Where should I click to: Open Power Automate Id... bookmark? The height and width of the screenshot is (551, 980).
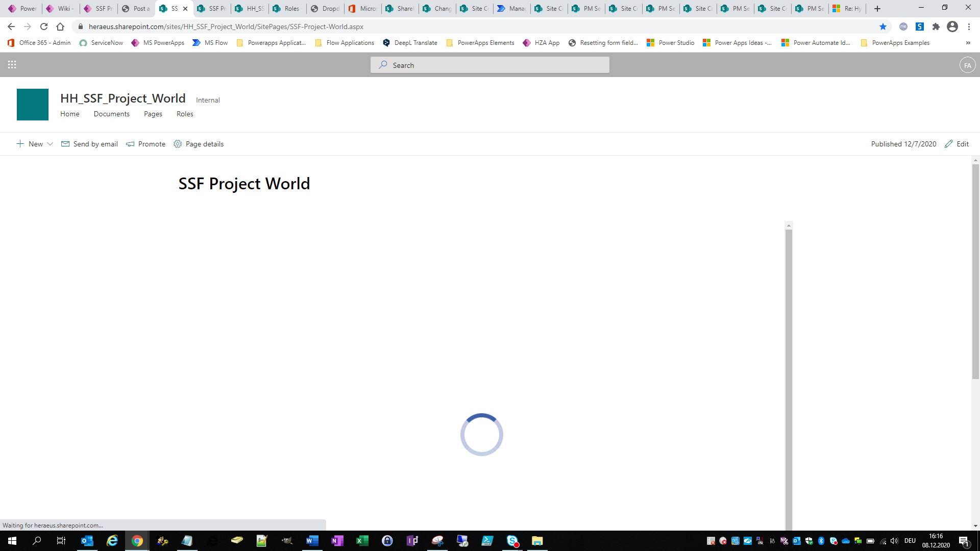tap(816, 43)
